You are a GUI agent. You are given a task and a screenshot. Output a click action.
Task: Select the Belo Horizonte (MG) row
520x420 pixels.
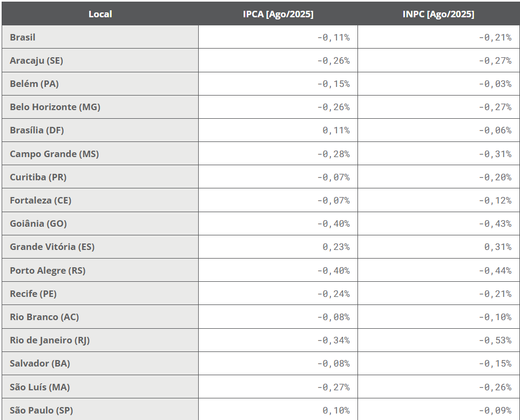click(x=55, y=107)
